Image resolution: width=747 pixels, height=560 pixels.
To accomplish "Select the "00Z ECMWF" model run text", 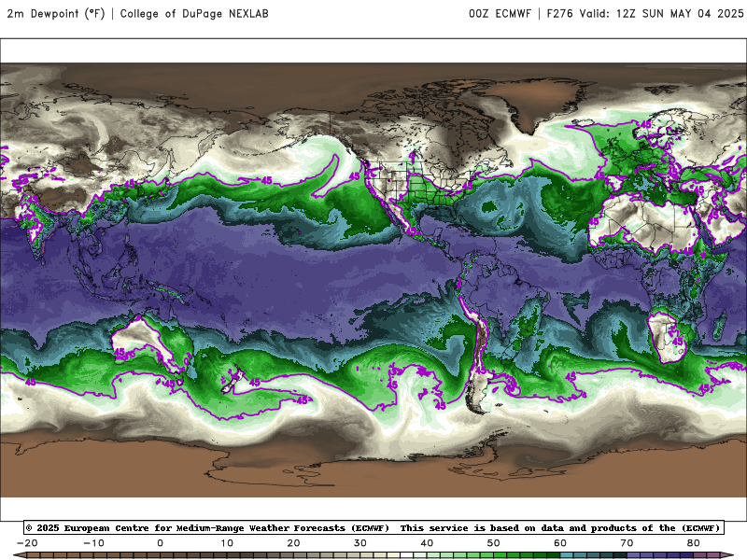I will tap(500, 14).
